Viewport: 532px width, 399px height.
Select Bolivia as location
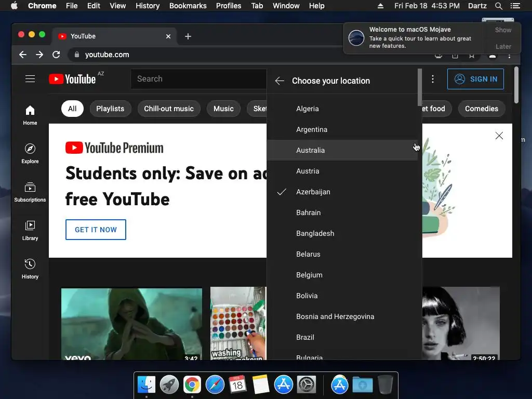coord(342,296)
